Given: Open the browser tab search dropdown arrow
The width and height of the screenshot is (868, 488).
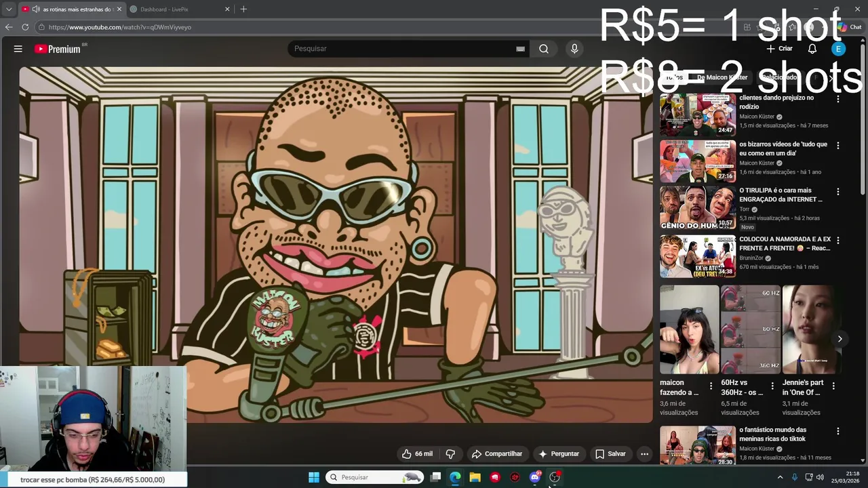Looking at the screenshot, I should (x=9, y=9).
